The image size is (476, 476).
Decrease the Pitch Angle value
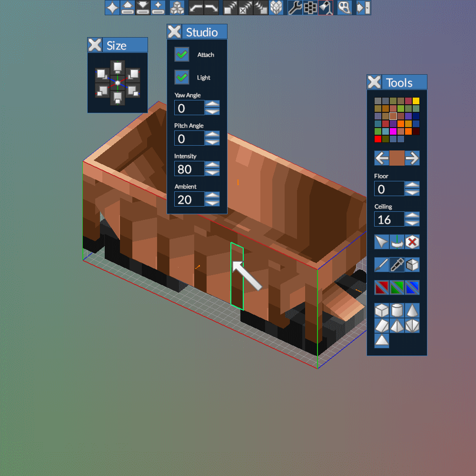[212, 142]
